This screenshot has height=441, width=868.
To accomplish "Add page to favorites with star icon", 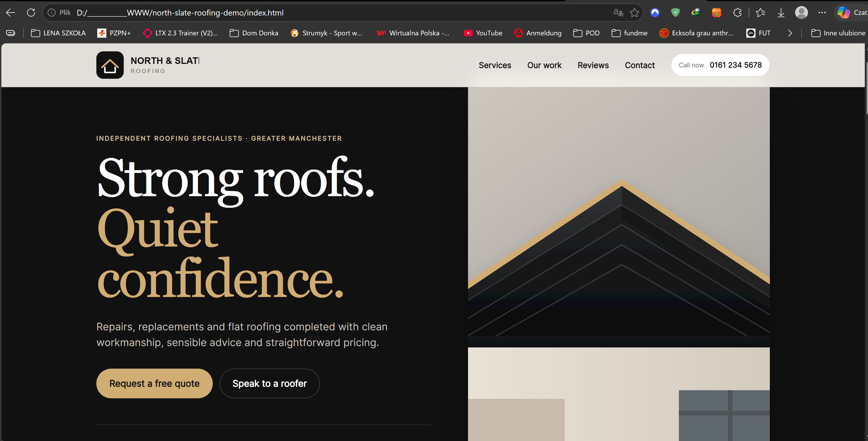I will (x=634, y=13).
